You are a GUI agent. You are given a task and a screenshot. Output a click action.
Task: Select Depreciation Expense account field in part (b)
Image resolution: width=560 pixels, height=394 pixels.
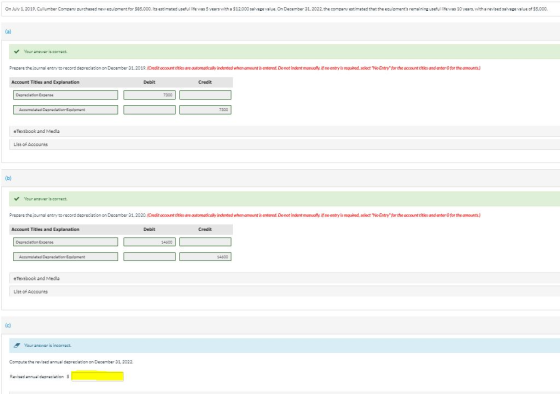point(65,242)
